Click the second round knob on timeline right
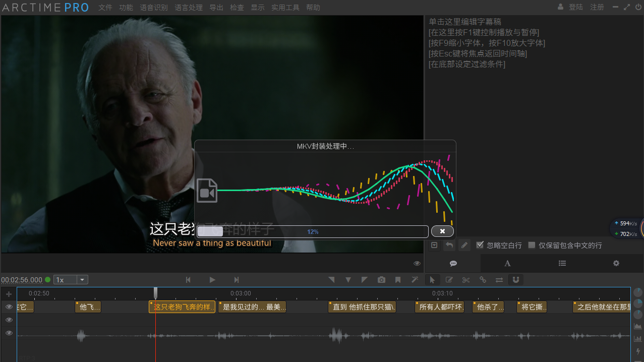The image size is (644, 362). 638,304
